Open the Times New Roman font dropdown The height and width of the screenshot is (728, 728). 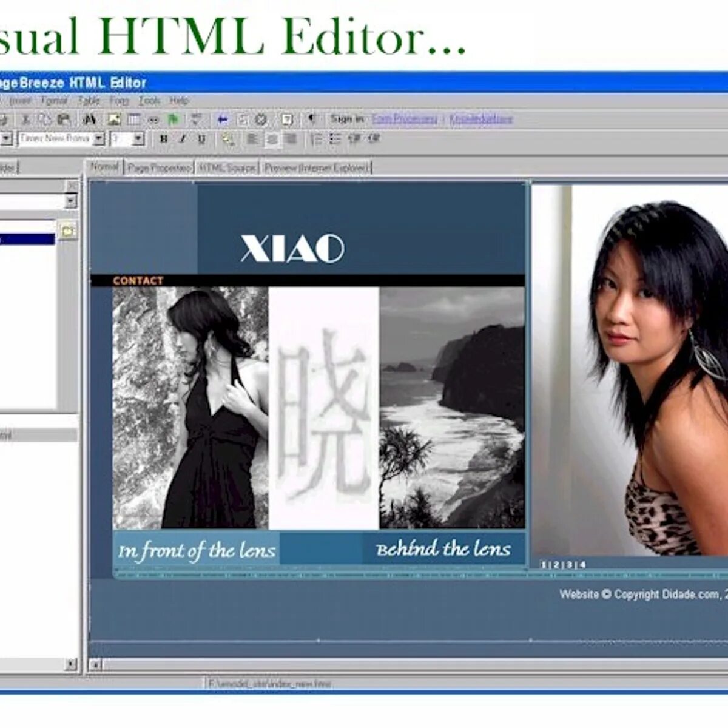click(x=99, y=139)
